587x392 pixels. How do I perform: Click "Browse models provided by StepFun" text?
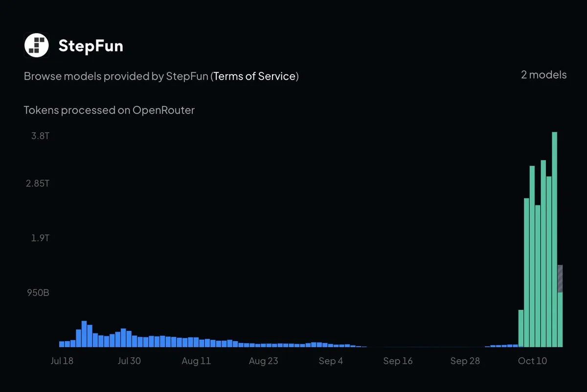(116, 76)
